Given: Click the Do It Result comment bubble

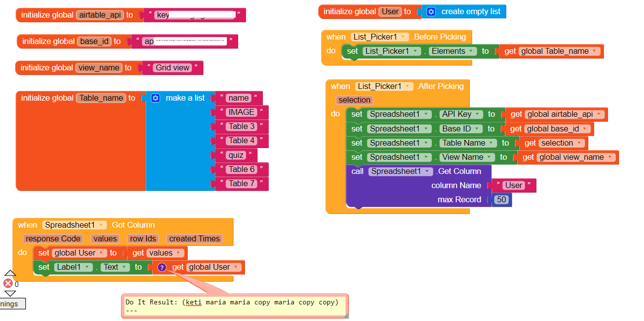Looking at the screenshot, I should 235,306.
